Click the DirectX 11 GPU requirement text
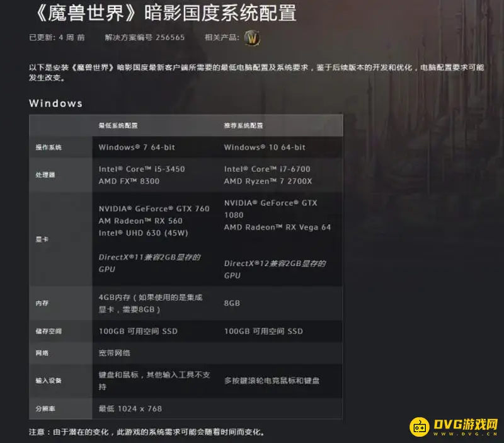 click(x=149, y=263)
